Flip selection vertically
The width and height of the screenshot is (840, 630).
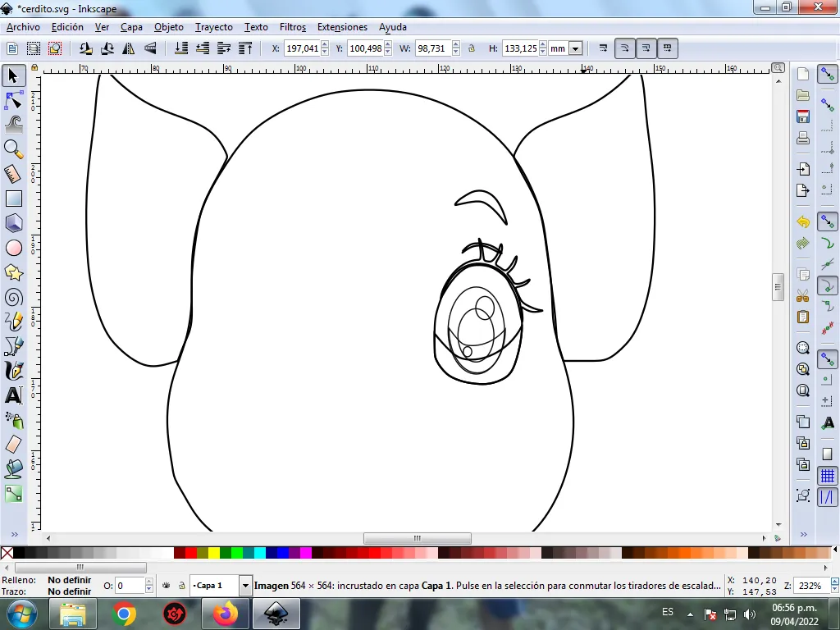point(151,48)
